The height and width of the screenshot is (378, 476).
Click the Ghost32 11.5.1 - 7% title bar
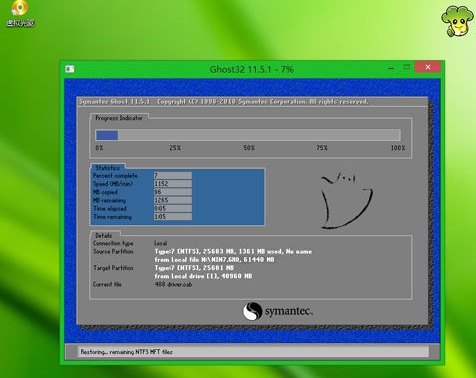tap(252, 69)
